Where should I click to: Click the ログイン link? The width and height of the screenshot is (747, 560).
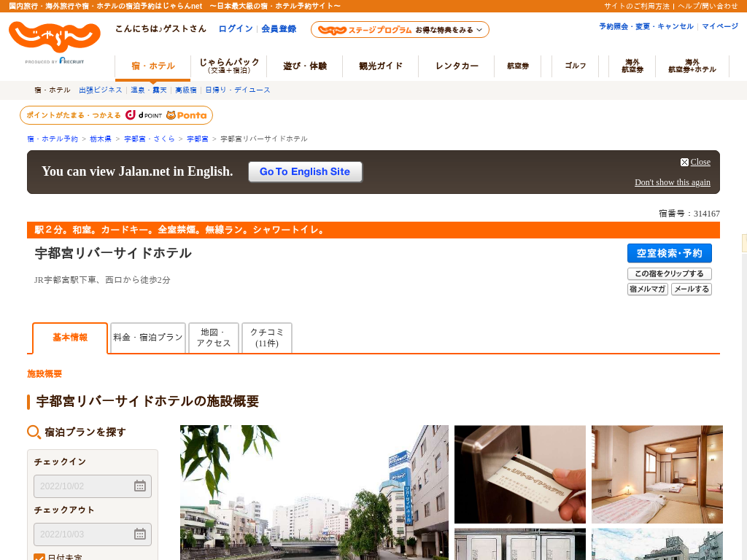(236, 29)
